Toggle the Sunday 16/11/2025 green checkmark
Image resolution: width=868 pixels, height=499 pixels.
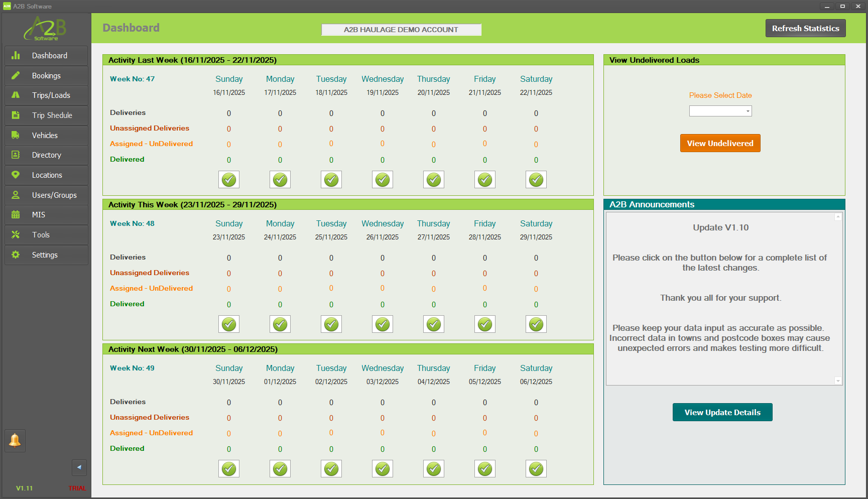tap(229, 180)
